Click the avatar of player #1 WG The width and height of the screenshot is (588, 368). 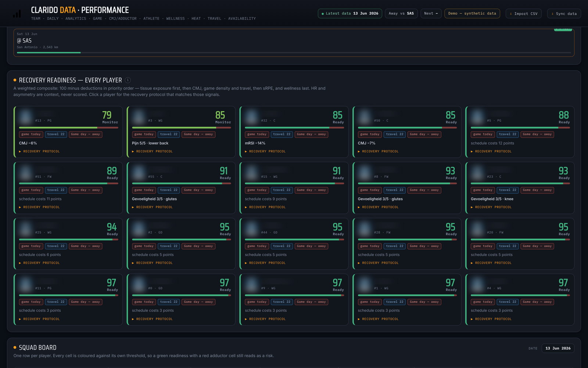tap(365, 285)
